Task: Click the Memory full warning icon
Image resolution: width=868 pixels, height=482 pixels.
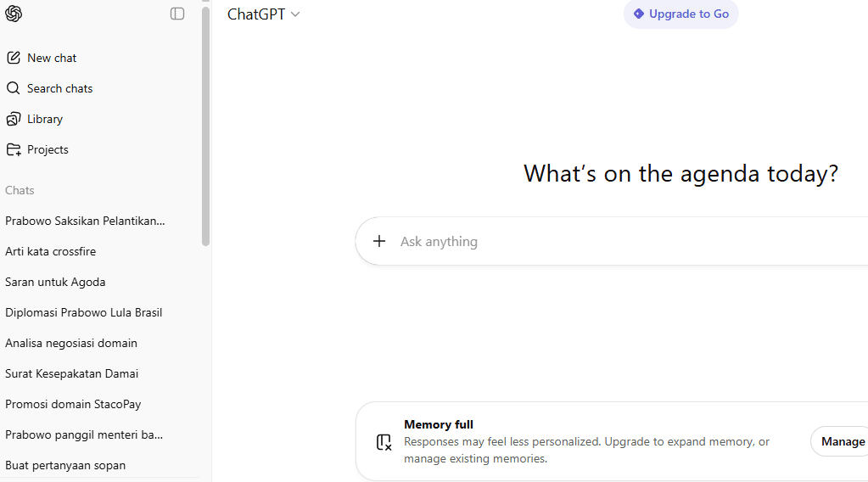Action: point(384,442)
